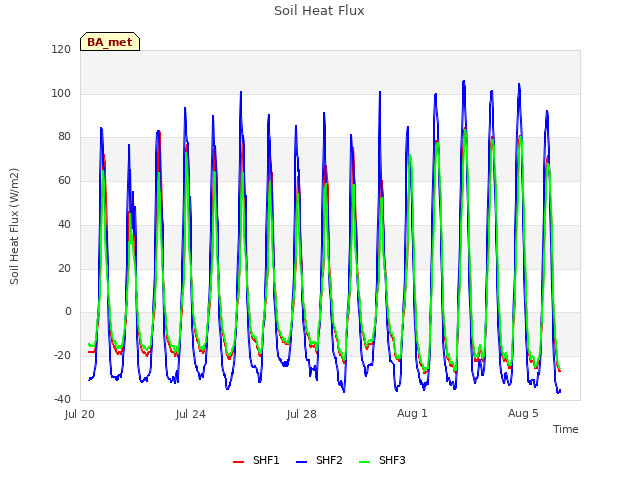Toggle the SHF2 series in the legend
640x480 pixels.
point(319,460)
